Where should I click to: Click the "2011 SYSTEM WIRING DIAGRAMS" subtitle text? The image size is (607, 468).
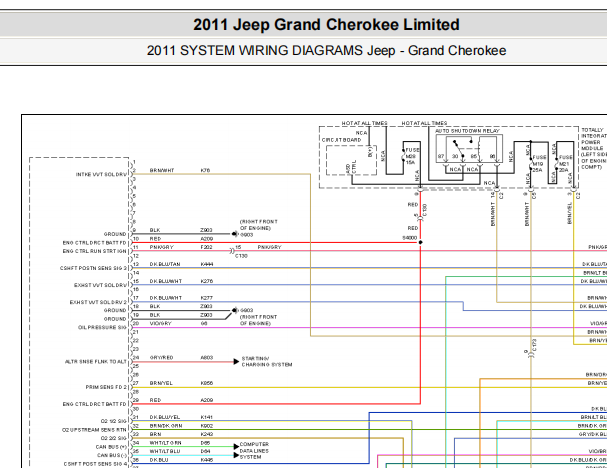(255, 51)
